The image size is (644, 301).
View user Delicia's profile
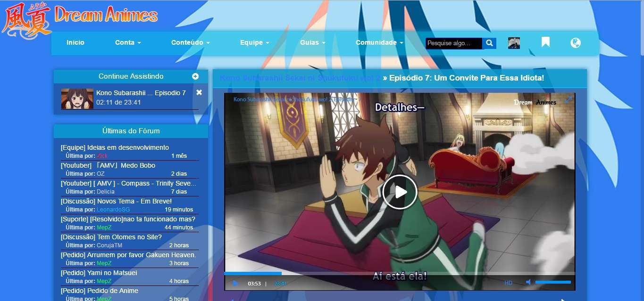105,192
